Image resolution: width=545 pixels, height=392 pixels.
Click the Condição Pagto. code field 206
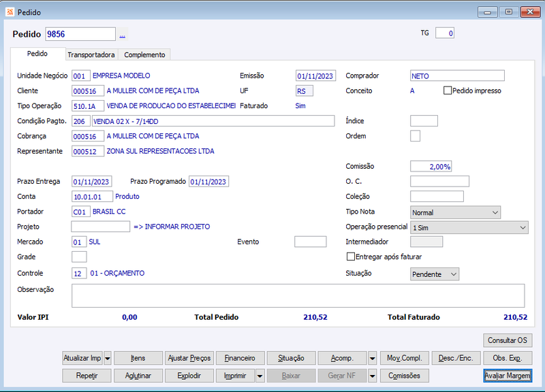pos(81,121)
